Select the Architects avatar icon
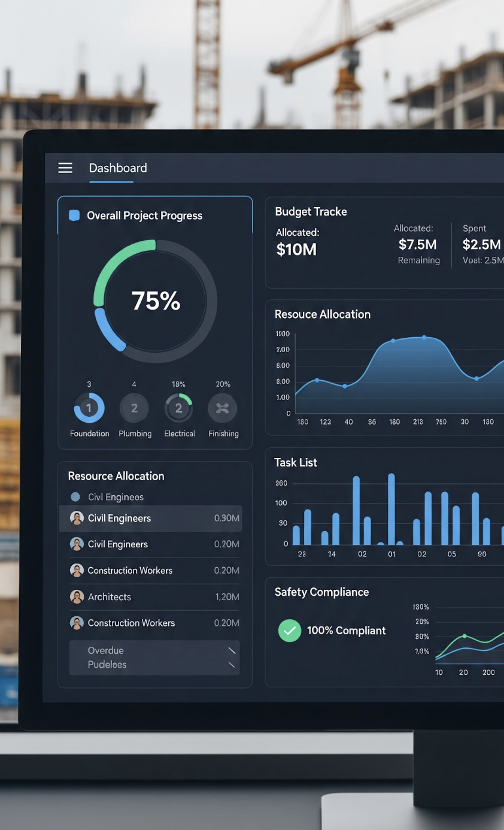Image resolution: width=504 pixels, height=830 pixels. pos(77,596)
